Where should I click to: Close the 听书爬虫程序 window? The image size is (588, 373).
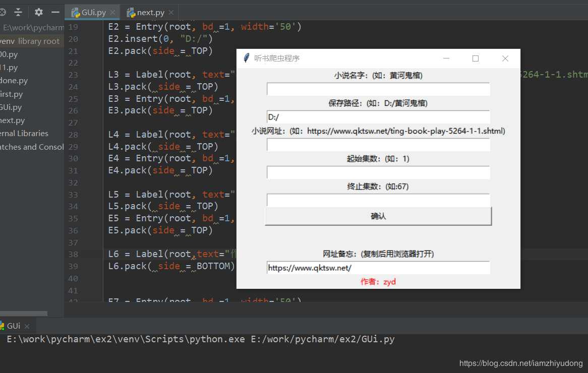505,58
